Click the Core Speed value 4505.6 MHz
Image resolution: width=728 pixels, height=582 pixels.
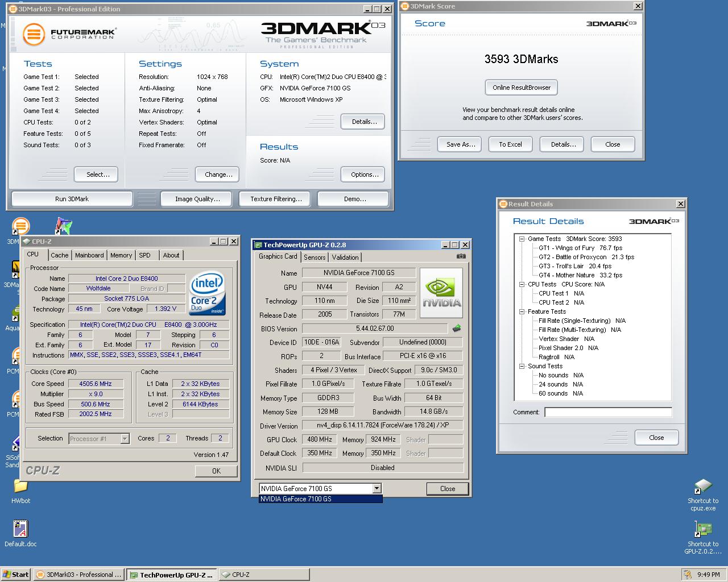click(x=96, y=384)
